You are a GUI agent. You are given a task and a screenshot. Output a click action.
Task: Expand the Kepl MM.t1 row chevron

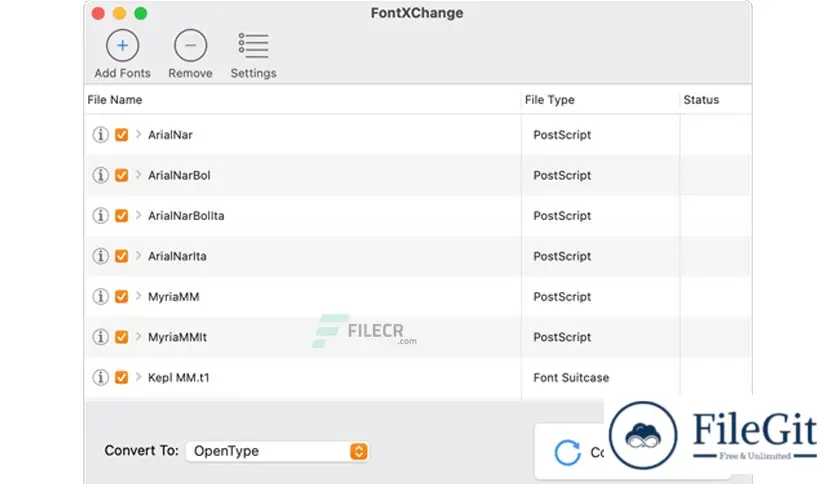click(x=138, y=377)
